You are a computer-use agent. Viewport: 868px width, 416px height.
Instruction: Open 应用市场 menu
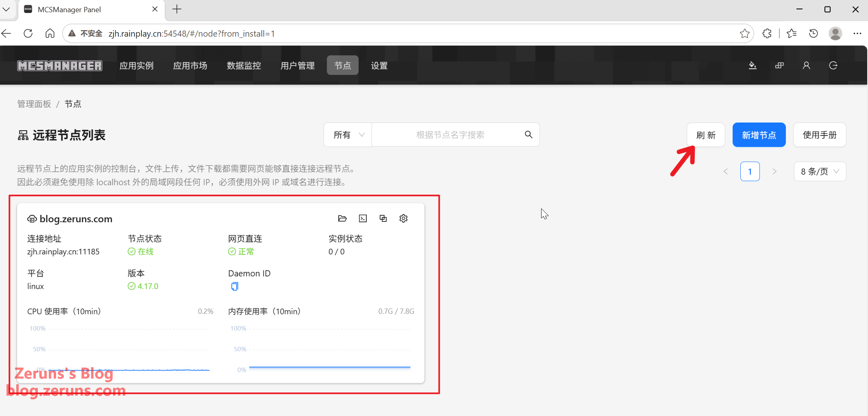(190, 66)
